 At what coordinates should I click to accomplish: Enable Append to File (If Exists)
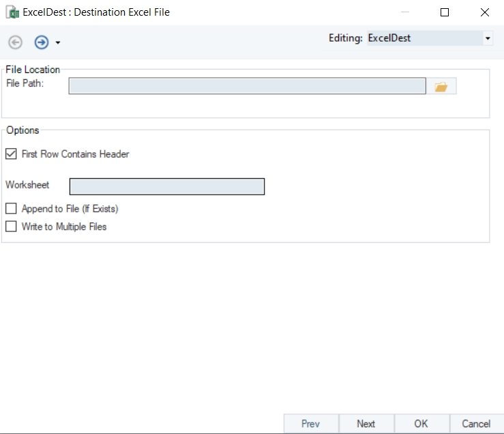tap(11, 209)
